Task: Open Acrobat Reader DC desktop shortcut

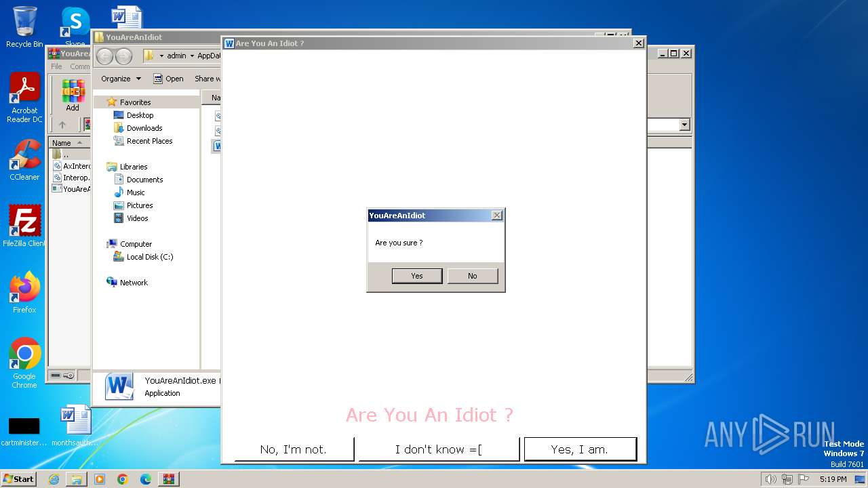Action: click(x=25, y=98)
